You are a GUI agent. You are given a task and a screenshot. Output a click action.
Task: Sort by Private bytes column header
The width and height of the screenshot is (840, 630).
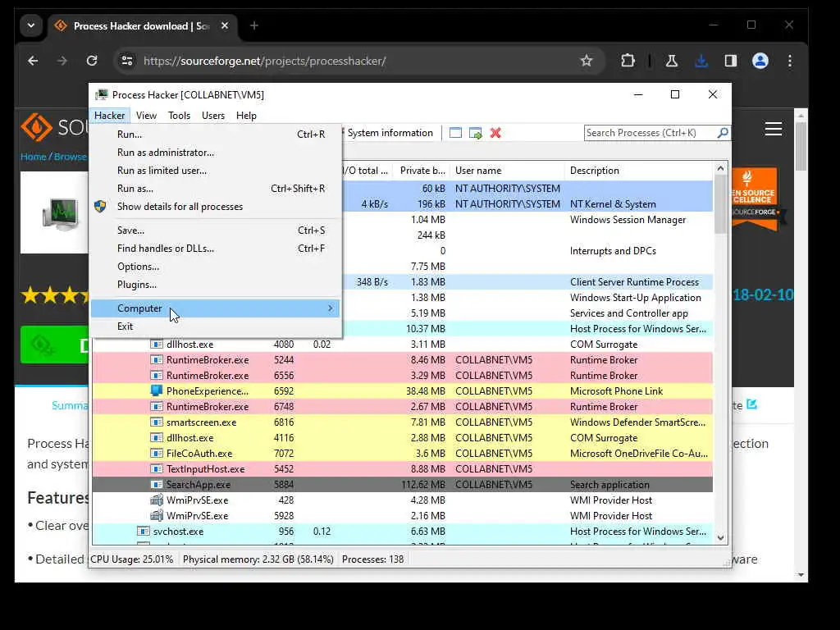tap(421, 171)
